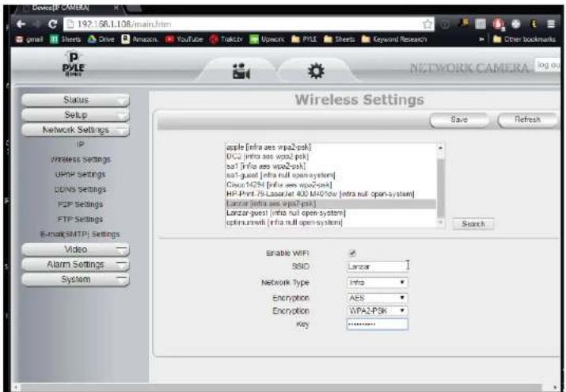Expand the System menu section

75,280
